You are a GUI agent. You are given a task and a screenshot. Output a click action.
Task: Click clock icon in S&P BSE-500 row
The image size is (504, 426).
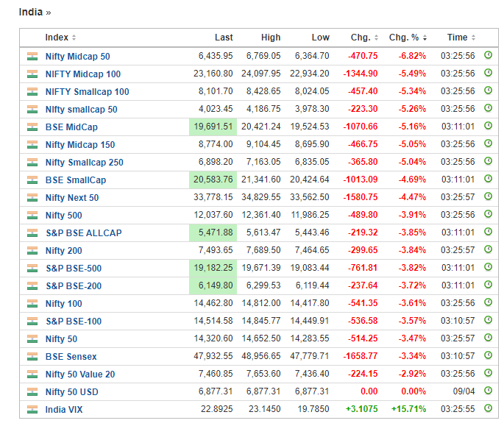pyautogui.click(x=488, y=267)
